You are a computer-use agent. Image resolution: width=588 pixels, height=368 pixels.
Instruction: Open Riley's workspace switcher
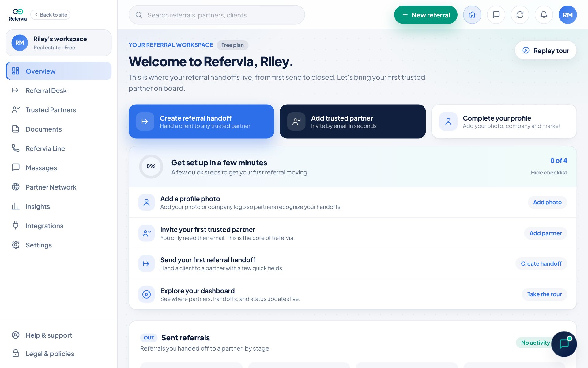(x=58, y=43)
